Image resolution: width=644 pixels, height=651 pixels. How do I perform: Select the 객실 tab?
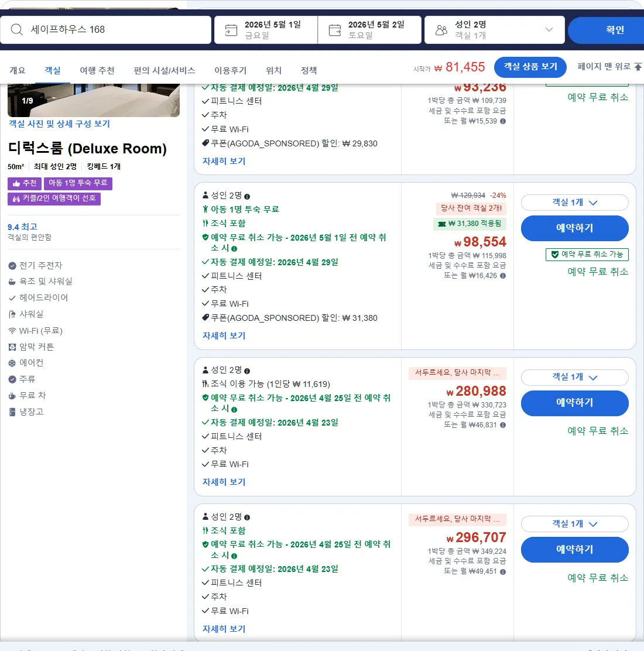point(53,71)
